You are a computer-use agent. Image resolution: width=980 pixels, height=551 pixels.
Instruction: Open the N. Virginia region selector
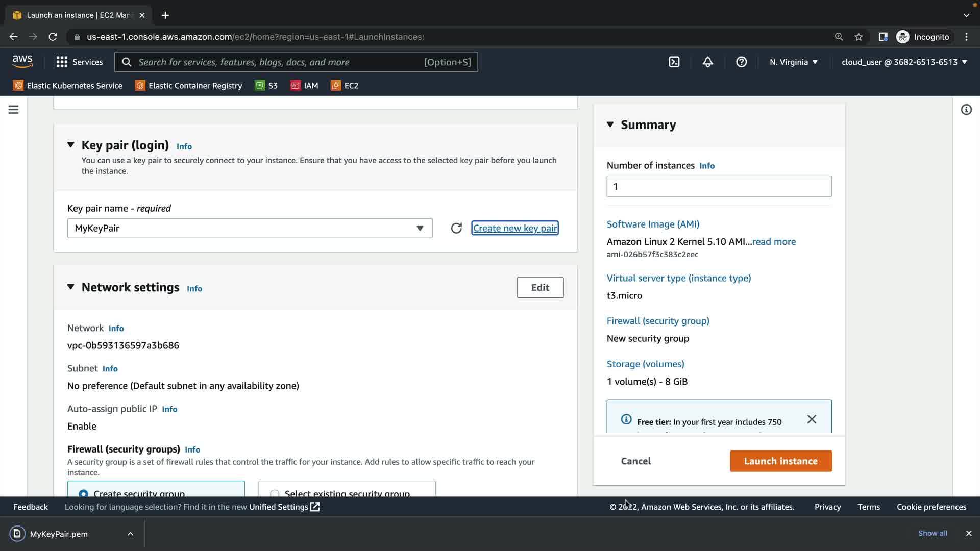tap(793, 62)
